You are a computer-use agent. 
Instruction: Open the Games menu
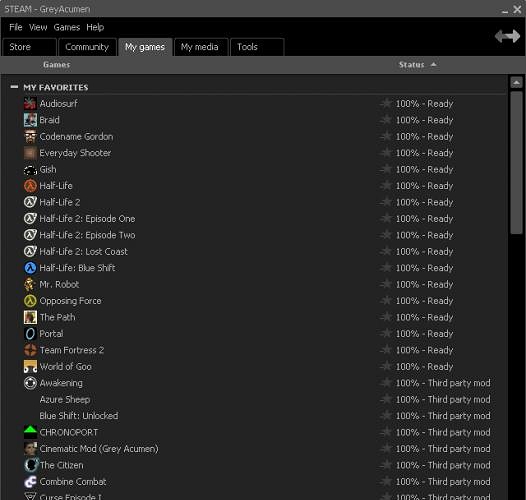[x=67, y=27]
